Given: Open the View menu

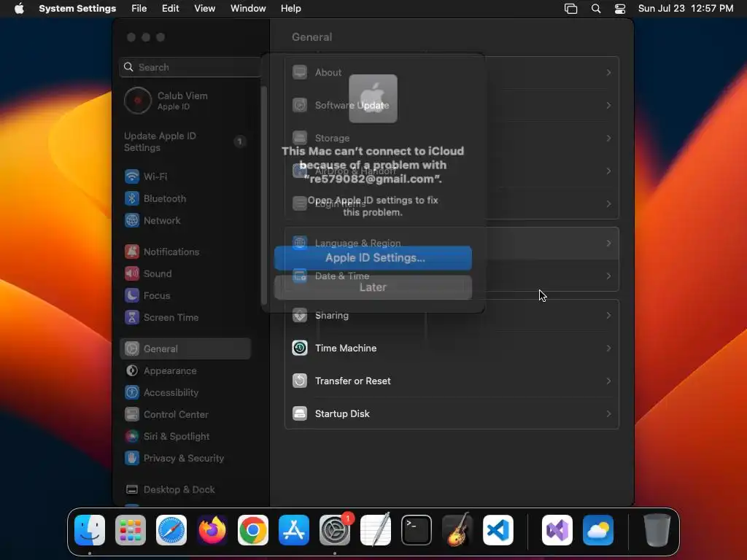Looking at the screenshot, I should (x=205, y=9).
